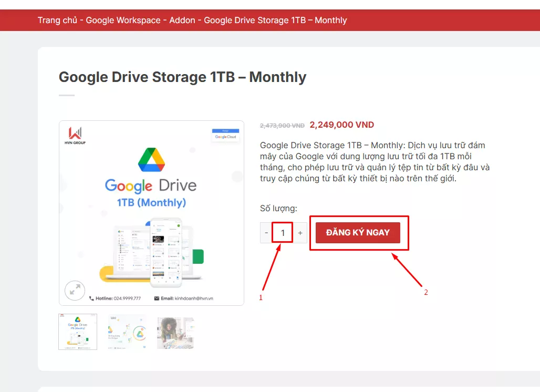This screenshot has height=392, width=540.
Task: Navigate to Addon breadcrumb category
Action: [182, 20]
